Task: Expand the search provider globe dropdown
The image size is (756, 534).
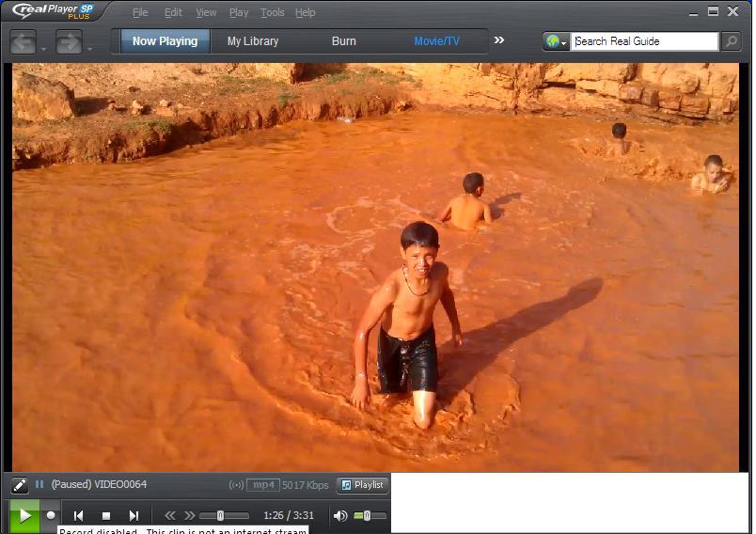Action: click(557, 41)
